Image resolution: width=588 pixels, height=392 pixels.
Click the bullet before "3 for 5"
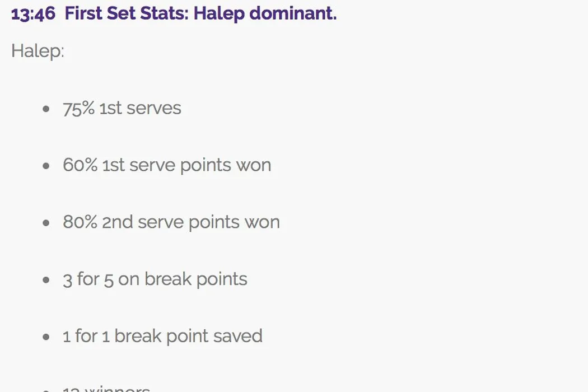(x=46, y=279)
